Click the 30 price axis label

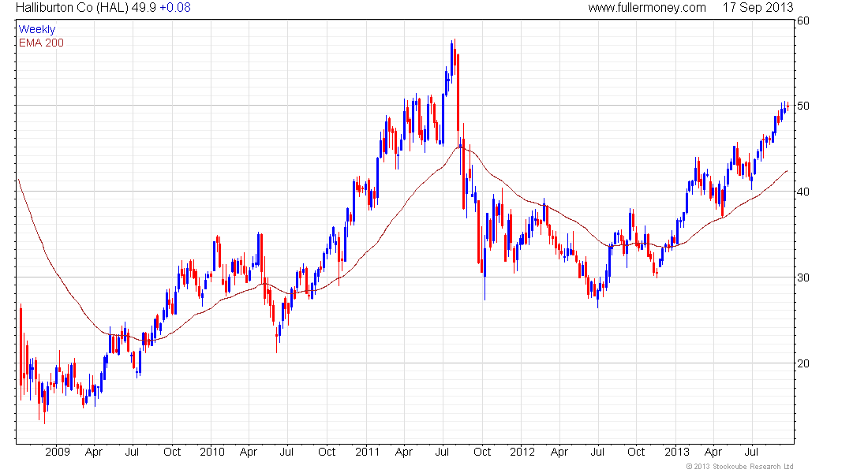pyautogui.click(x=803, y=277)
